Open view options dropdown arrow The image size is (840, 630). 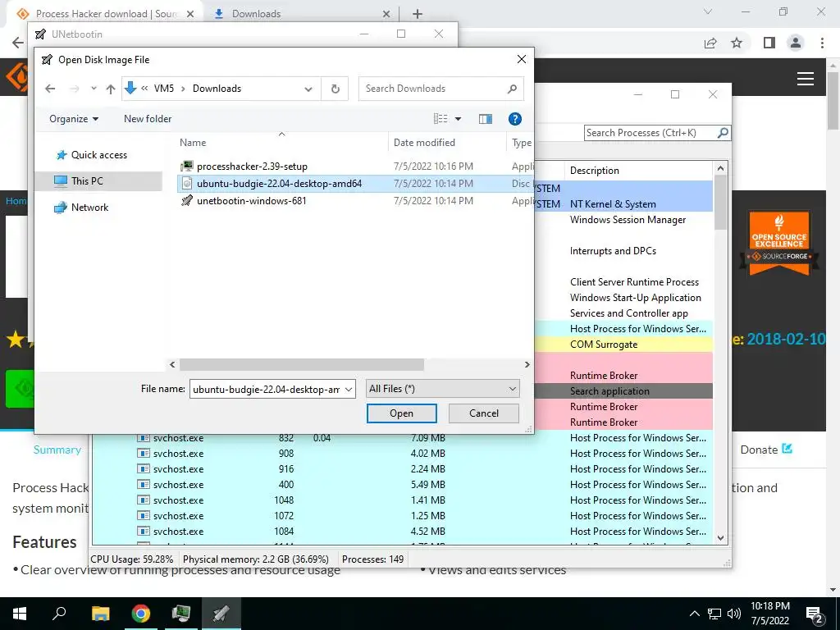pos(458,119)
